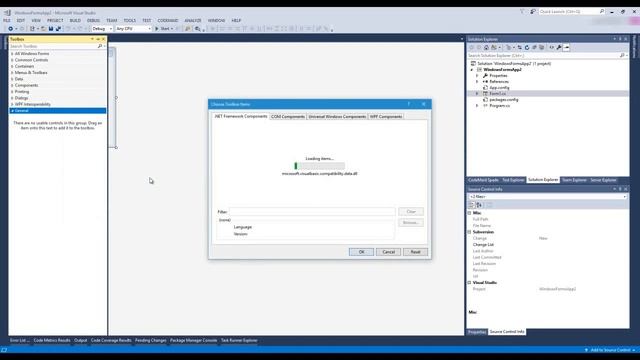Click Clear button next to Filter

[411, 211]
